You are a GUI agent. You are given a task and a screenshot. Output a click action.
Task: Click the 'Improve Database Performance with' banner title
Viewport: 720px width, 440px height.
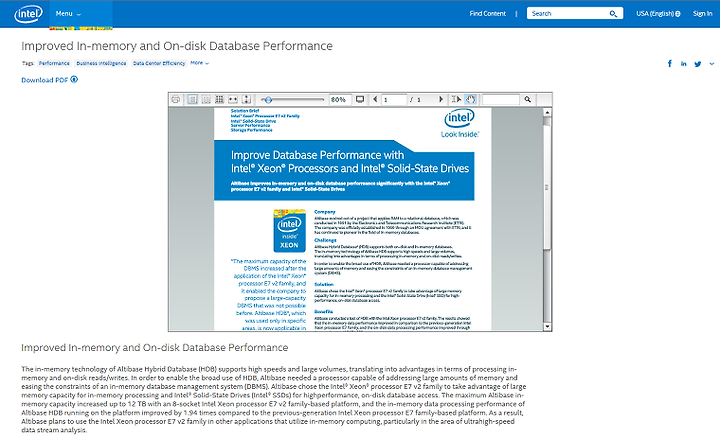pos(317,155)
